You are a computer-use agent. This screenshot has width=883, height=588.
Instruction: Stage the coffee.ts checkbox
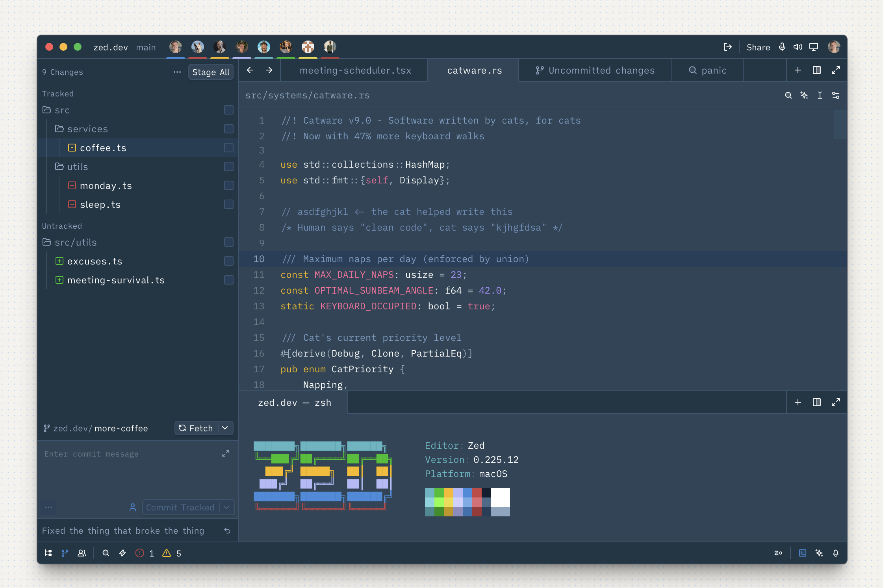pos(229,148)
